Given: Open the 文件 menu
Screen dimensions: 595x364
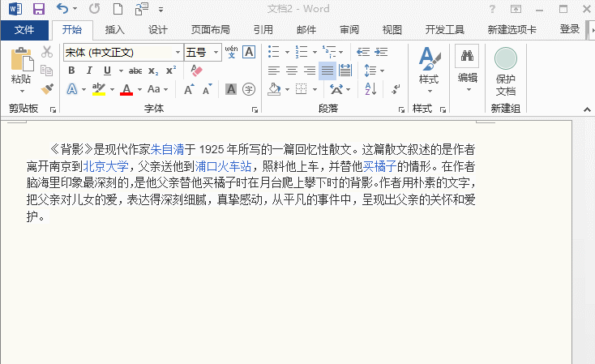Looking at the screenshot, I should [x=24, y=30].
